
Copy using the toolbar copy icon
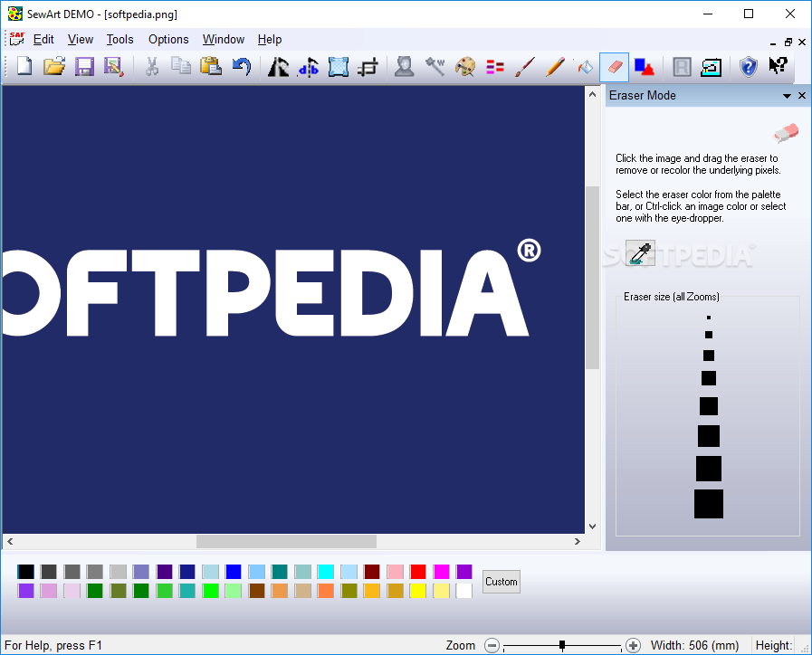coord(181,67)
